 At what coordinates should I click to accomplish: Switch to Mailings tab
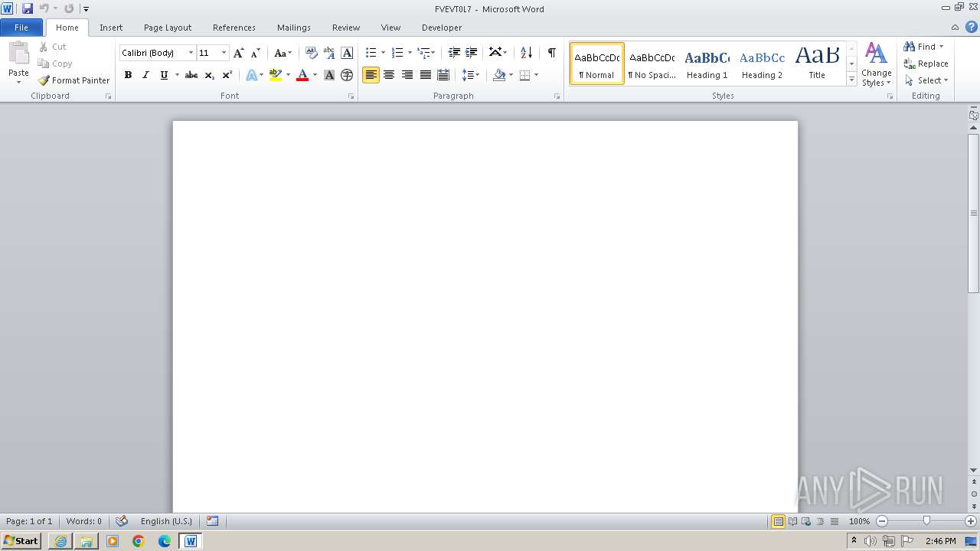point(294,28)
